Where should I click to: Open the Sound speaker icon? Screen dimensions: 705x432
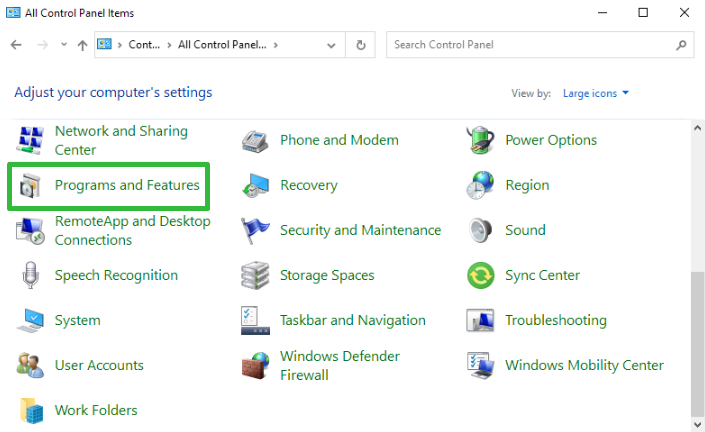(x=480, y=230)
